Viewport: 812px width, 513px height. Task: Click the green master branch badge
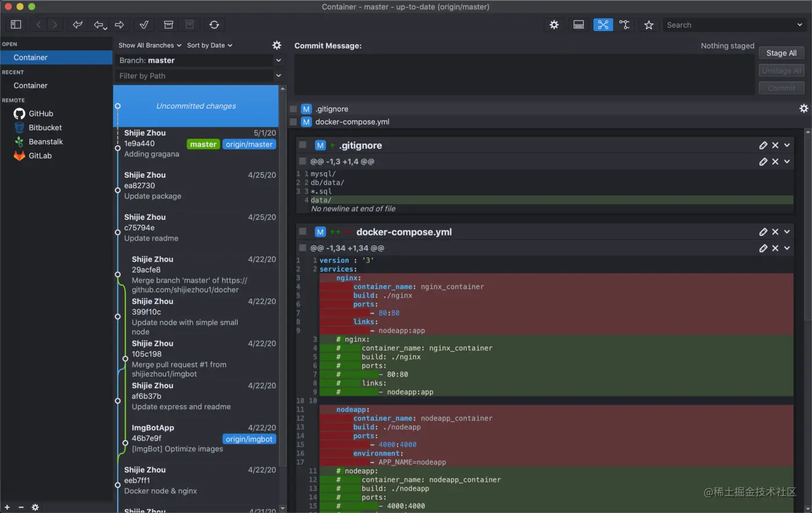pyautogui.click(x=203, y=144)
